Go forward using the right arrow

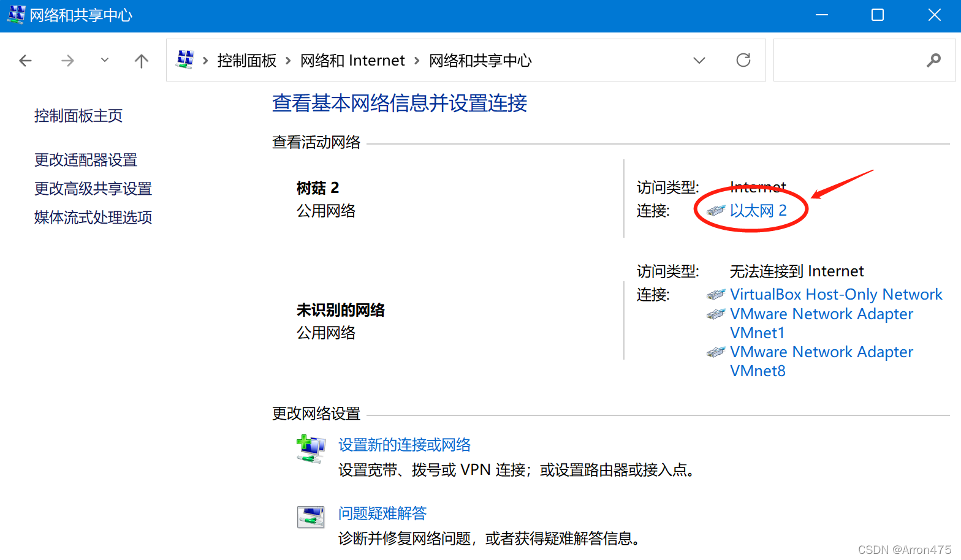[x=67, y=61]
